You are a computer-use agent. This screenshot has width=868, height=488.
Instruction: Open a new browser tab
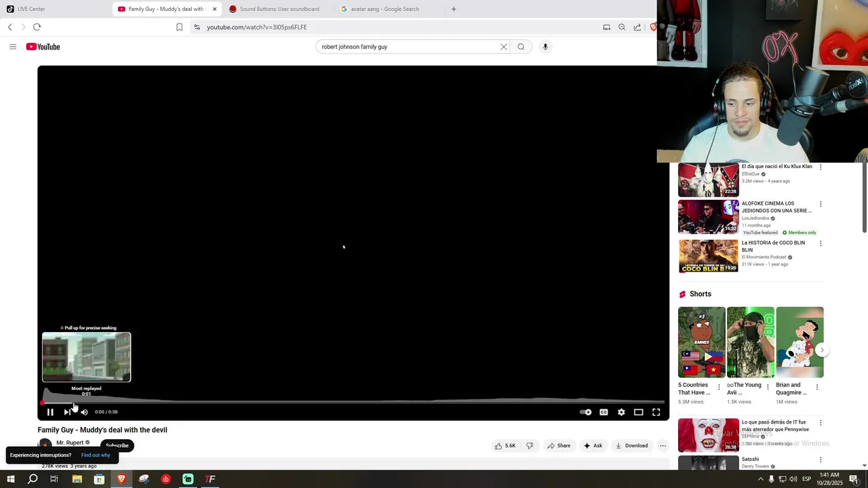click(x=454, y=9)
